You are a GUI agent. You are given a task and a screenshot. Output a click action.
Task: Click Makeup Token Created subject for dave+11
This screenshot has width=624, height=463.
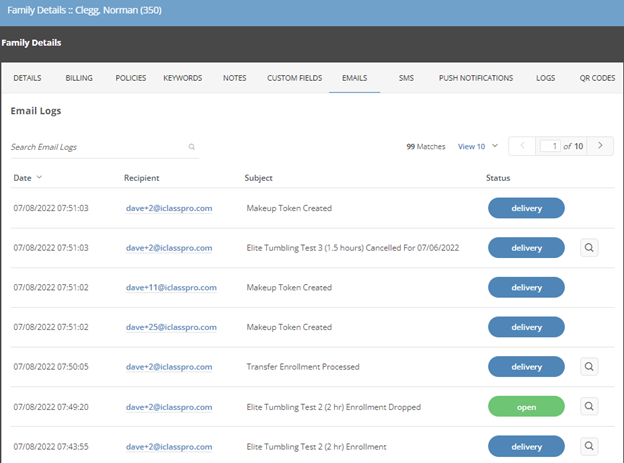pyautogui.click(x=289, y=287)
